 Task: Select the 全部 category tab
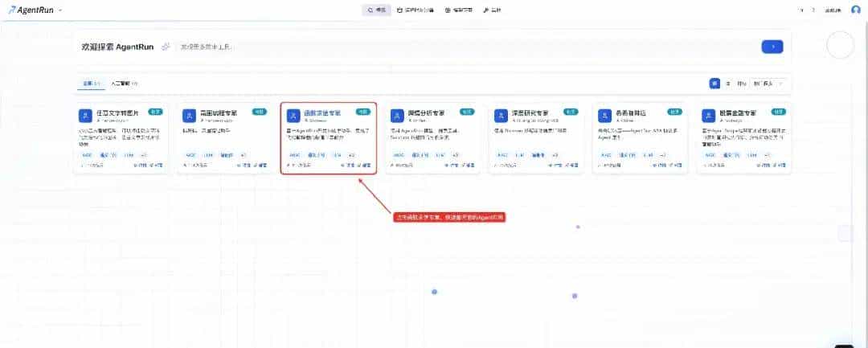[x=92, y=84]
